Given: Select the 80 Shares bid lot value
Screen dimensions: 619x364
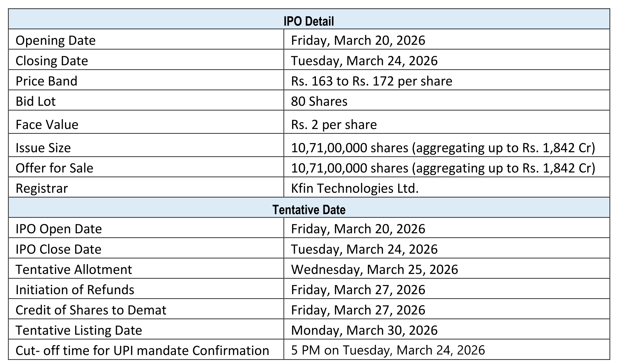Looking at the screenshot, I should tap(319, 101).
